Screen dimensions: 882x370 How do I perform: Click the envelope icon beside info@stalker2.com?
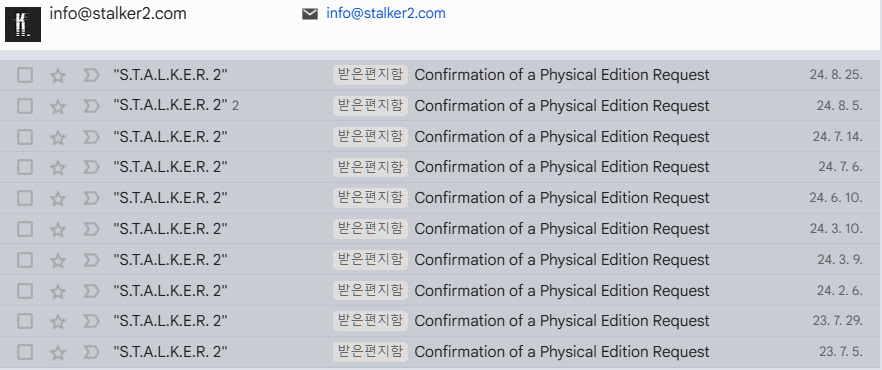point(310,13)
